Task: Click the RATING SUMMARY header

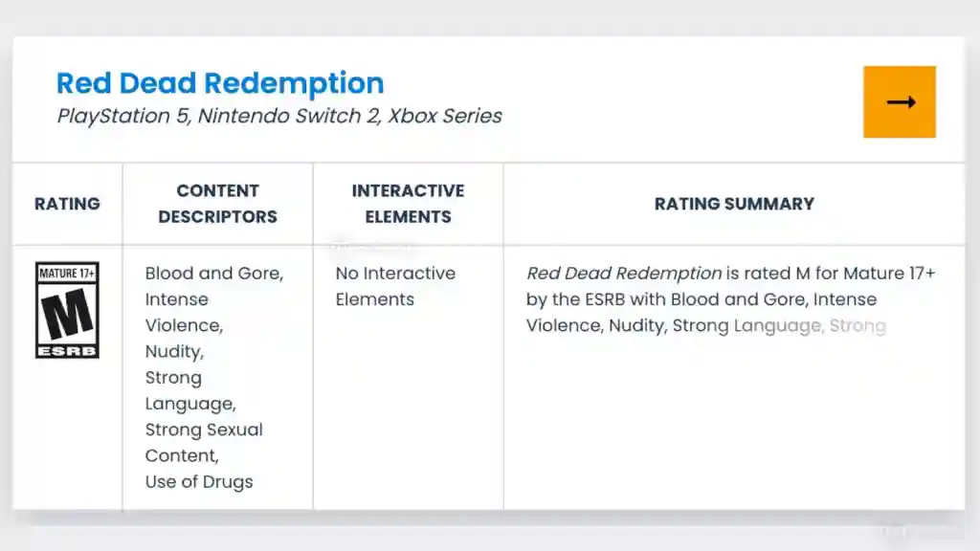Action: click(x=734, y=204)
